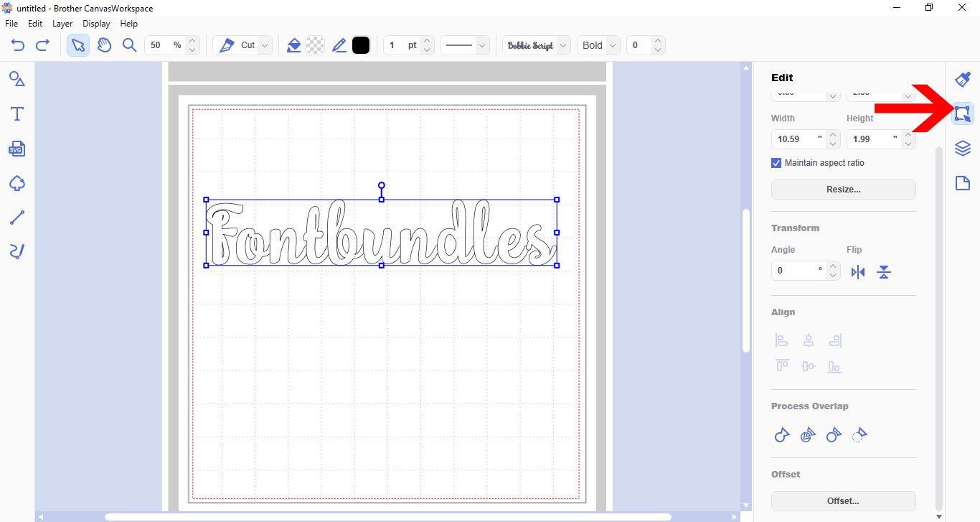Increase the Angle value with up arrow

833,266
